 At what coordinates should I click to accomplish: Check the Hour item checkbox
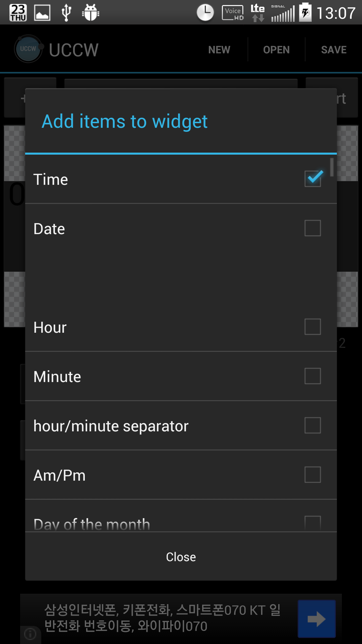pos(313,327)
